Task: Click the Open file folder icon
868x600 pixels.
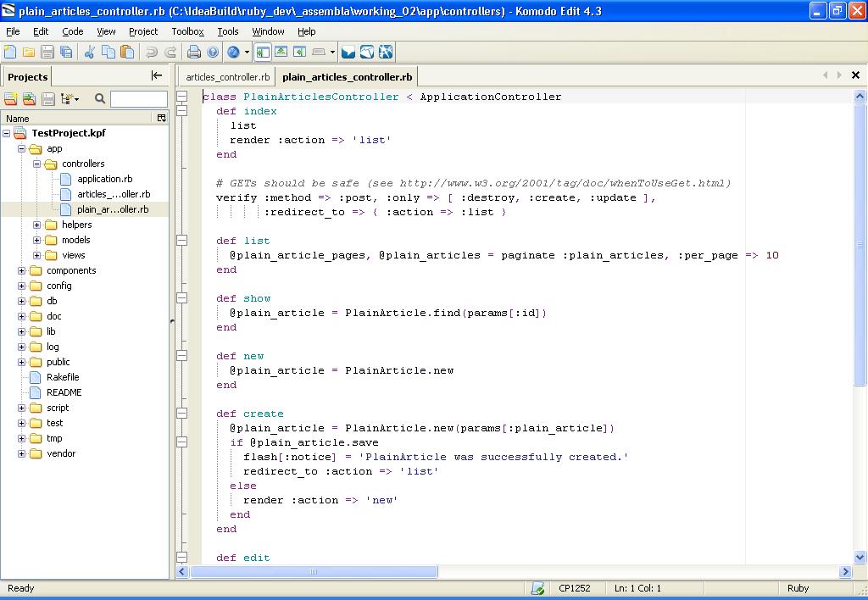Action: click(x=29, y=52)
